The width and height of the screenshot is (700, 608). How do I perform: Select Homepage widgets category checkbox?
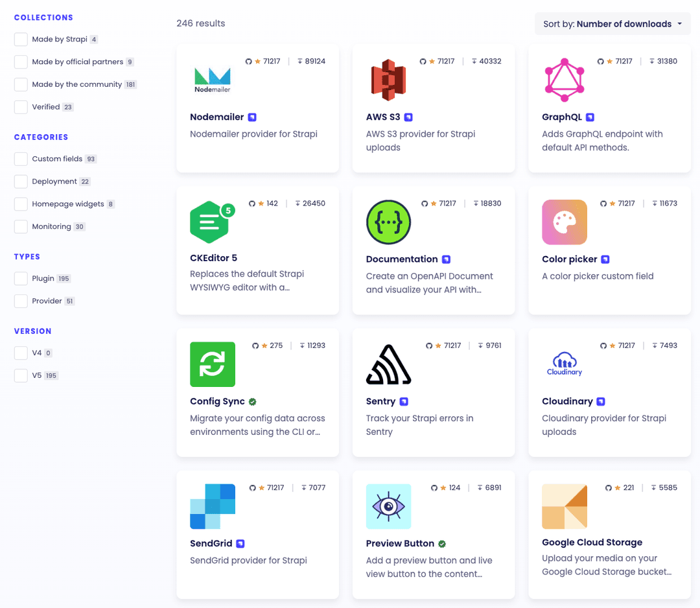pyautogui.click(x=21, y=204)
